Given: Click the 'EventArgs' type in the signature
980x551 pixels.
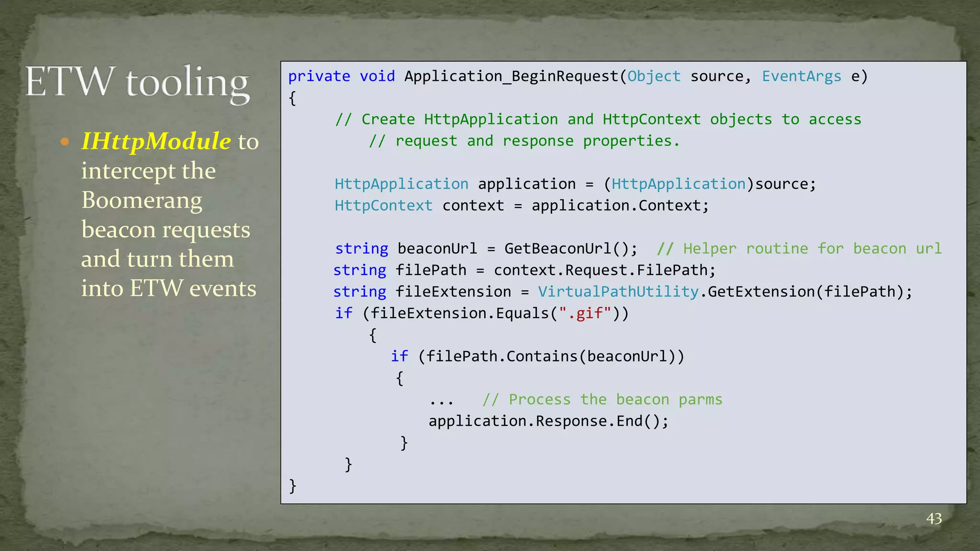Looking at the screenshot, I should (x=802, y=77).
